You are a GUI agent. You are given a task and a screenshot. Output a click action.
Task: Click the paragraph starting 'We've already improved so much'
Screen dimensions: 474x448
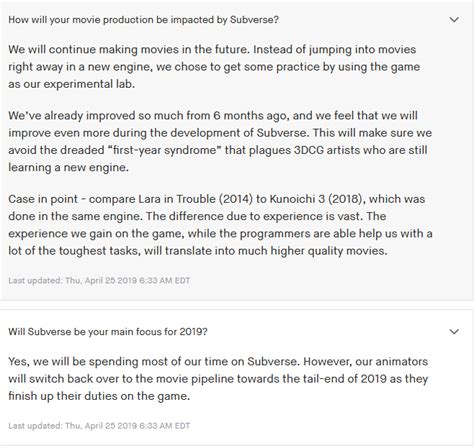[x=220, y=141]
